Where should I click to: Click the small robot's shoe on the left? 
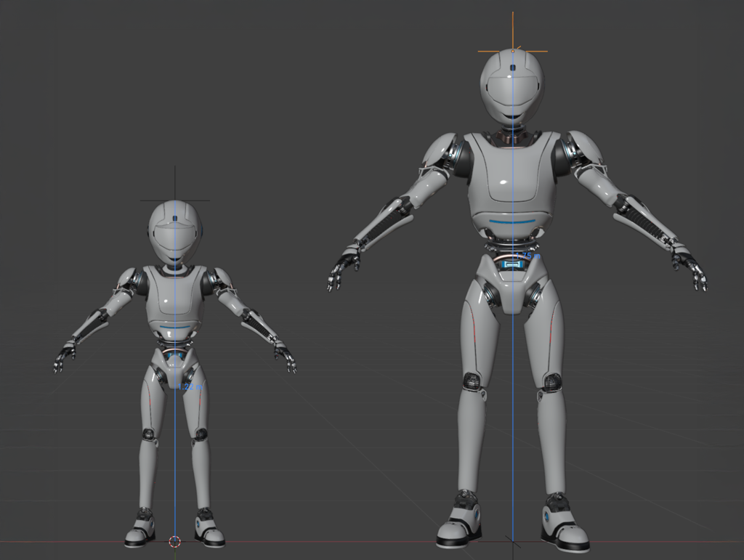[140, 529]
